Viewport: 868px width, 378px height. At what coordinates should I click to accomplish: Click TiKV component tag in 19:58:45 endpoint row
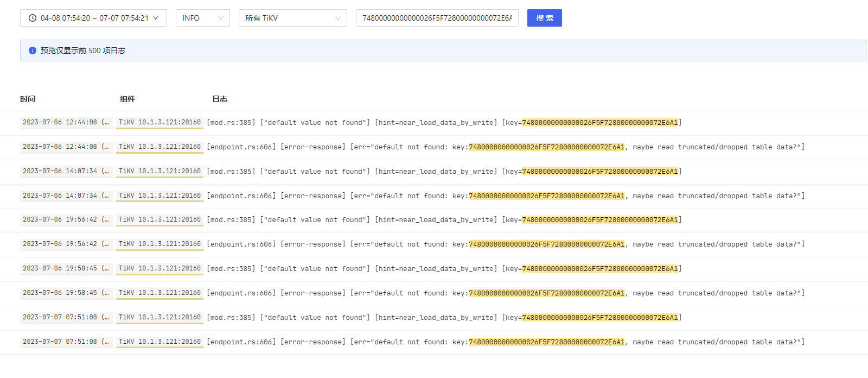(159, 293)
